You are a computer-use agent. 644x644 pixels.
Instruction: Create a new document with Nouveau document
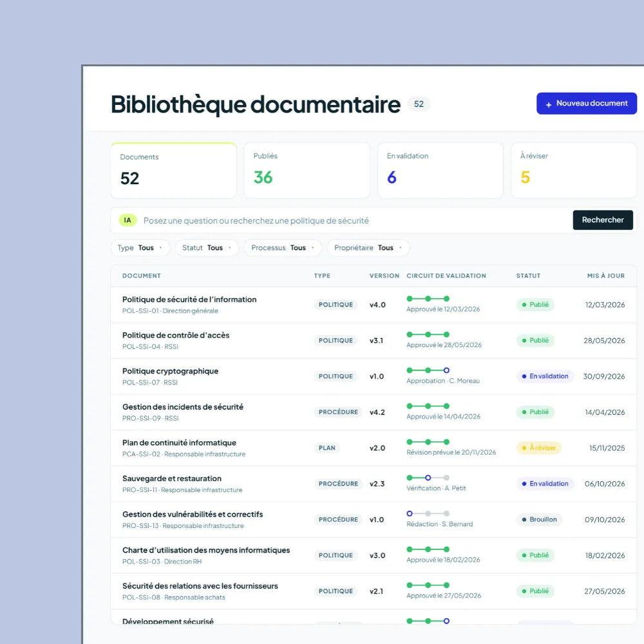(x=587, y=104)
